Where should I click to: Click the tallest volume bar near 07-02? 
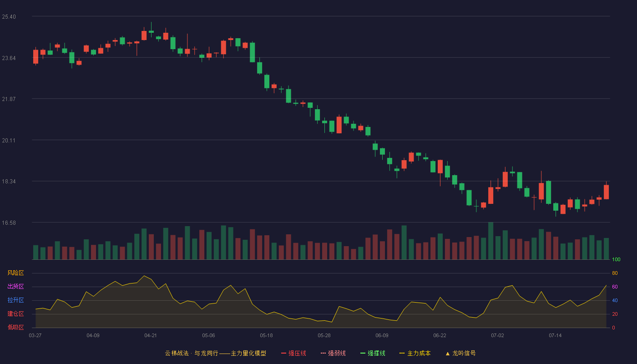(490, 241)
